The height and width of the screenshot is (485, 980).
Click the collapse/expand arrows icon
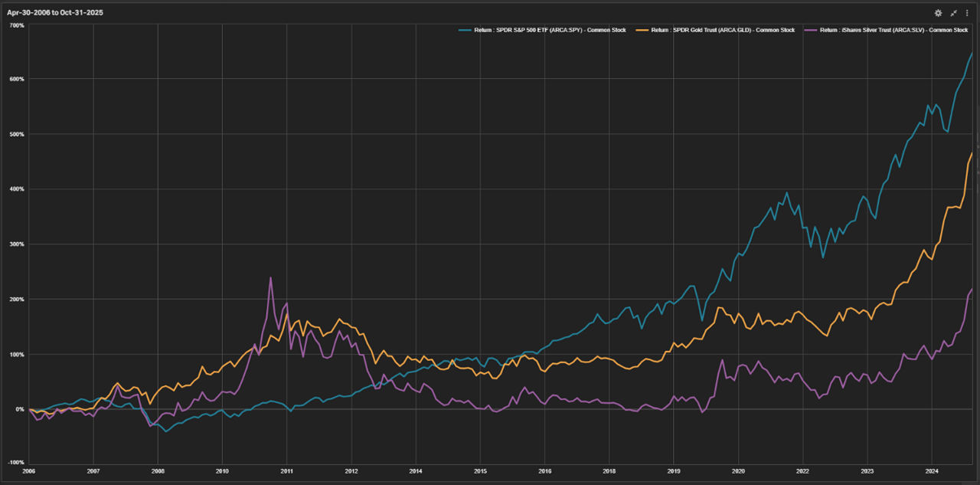[x=954, y=13]
